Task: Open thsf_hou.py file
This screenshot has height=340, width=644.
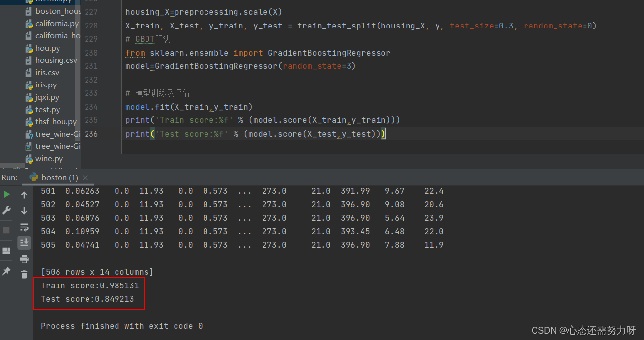Action: click(x=56, y=122)
